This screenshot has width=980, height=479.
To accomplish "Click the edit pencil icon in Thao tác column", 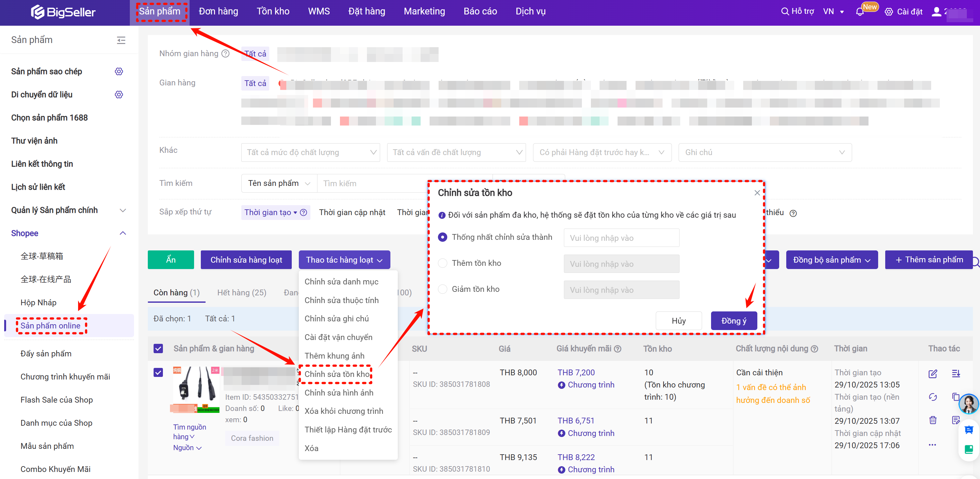I will pyautogui.click(x=932, y=374).
